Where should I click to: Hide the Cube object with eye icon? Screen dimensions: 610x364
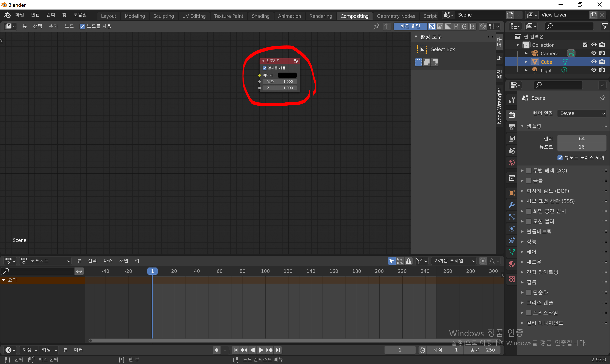[x=593, y=62]
